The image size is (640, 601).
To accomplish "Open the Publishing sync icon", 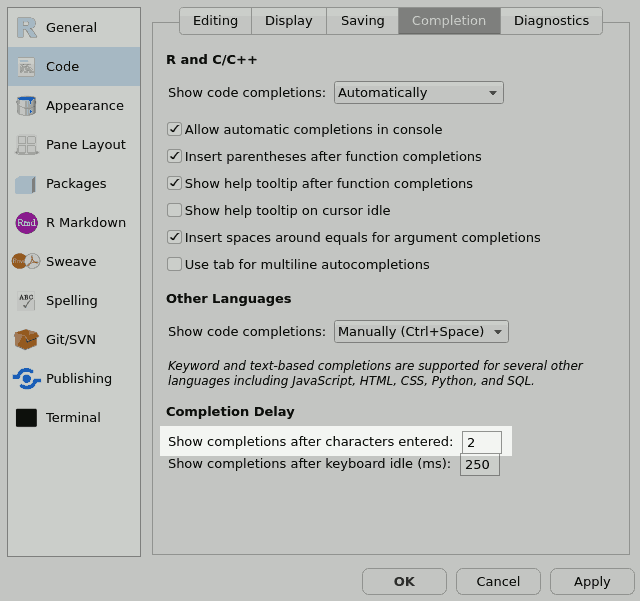I will coord(26,379).
